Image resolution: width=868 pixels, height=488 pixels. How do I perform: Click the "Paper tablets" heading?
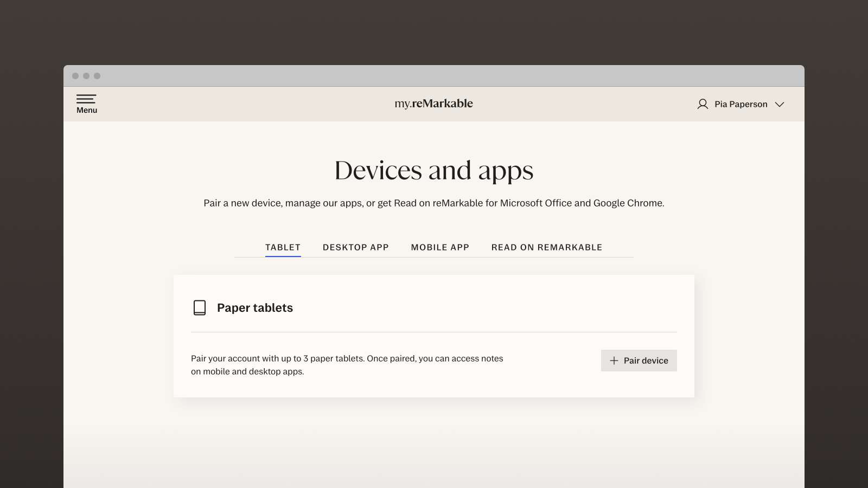pos(255,307)
